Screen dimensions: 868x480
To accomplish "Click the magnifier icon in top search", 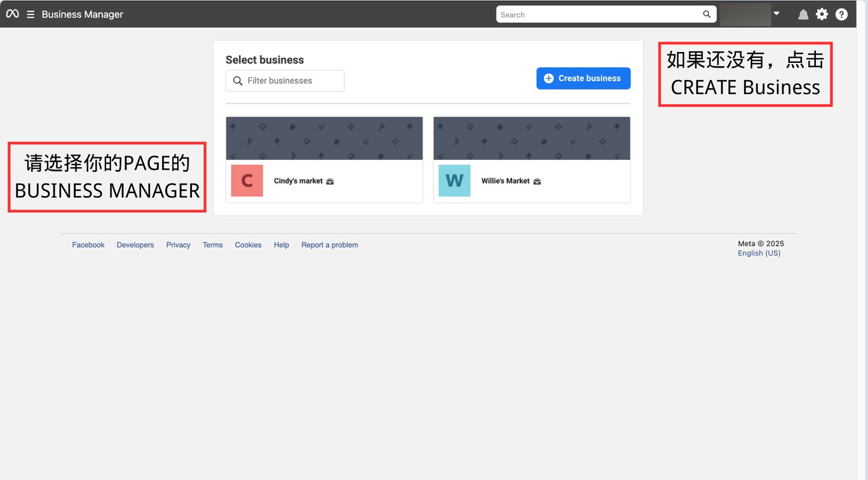I will [707, 14].
